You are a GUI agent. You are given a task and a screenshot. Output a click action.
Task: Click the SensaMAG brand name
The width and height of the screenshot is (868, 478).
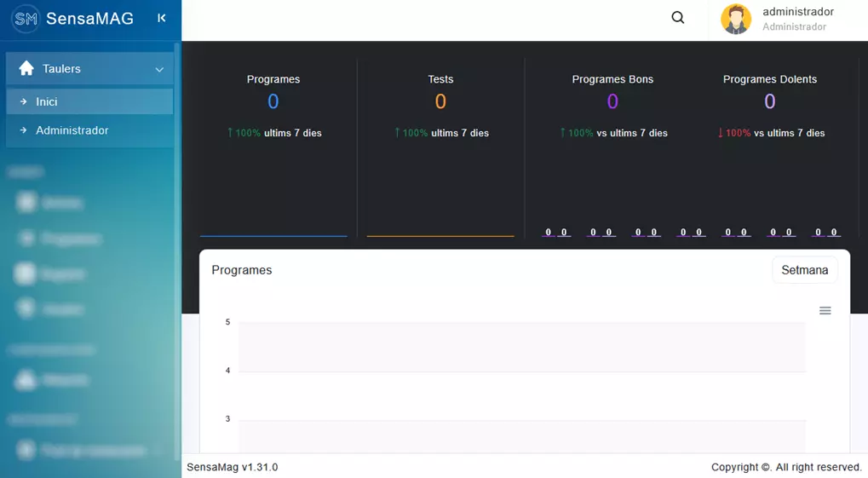pyautogui.click(x=89, y=19)
